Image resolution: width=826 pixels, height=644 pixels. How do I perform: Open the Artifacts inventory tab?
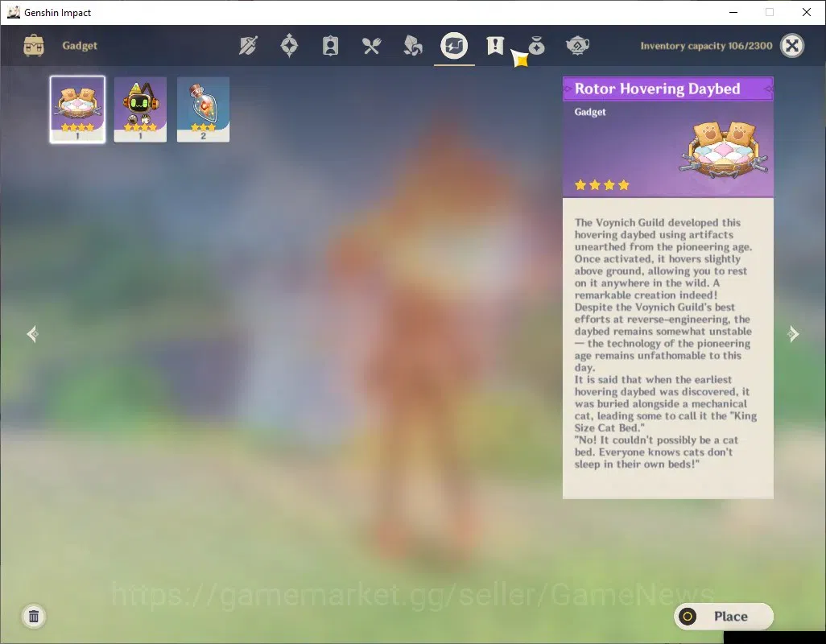[289, 46]
